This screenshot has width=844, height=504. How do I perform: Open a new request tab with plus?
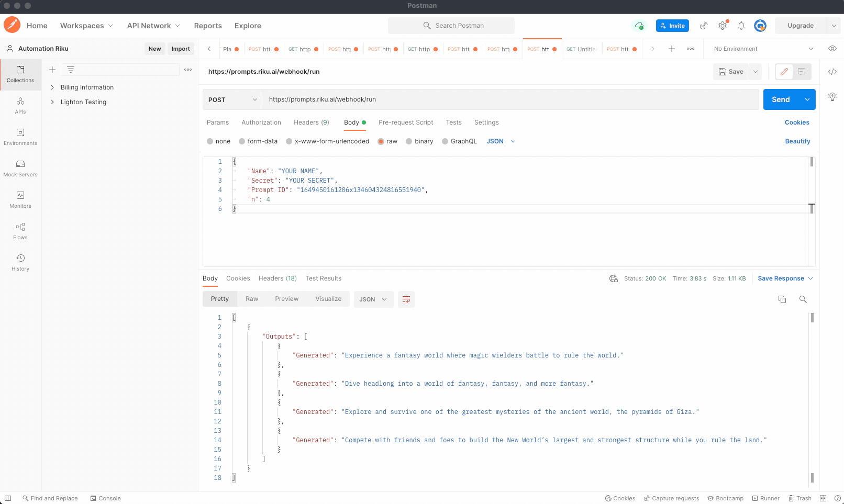[672, 49]
